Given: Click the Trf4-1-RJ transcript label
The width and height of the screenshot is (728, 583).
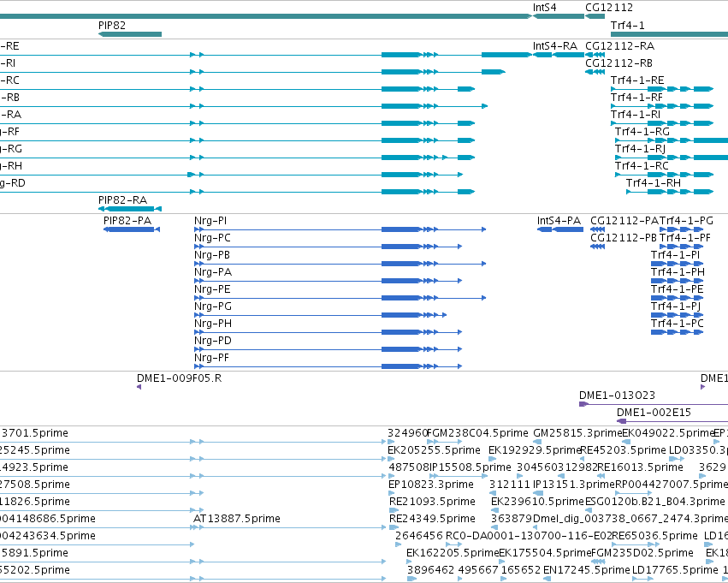Looking at the screenshot, I should tap(640, 149).
